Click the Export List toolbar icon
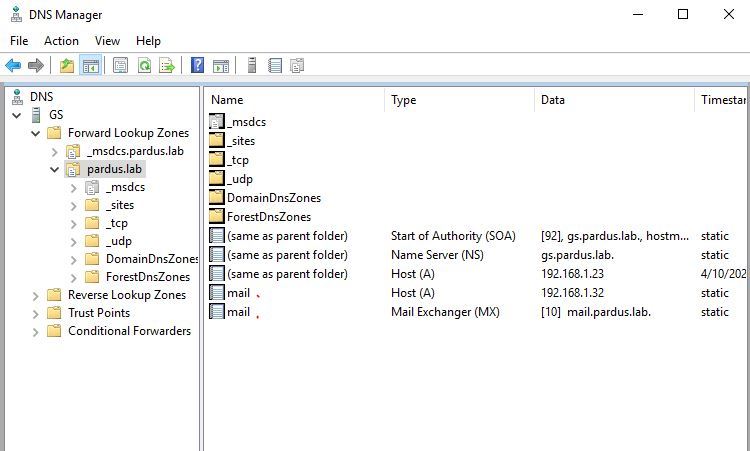The height and width of the screenshot is (451, 750). coord(167,65)
